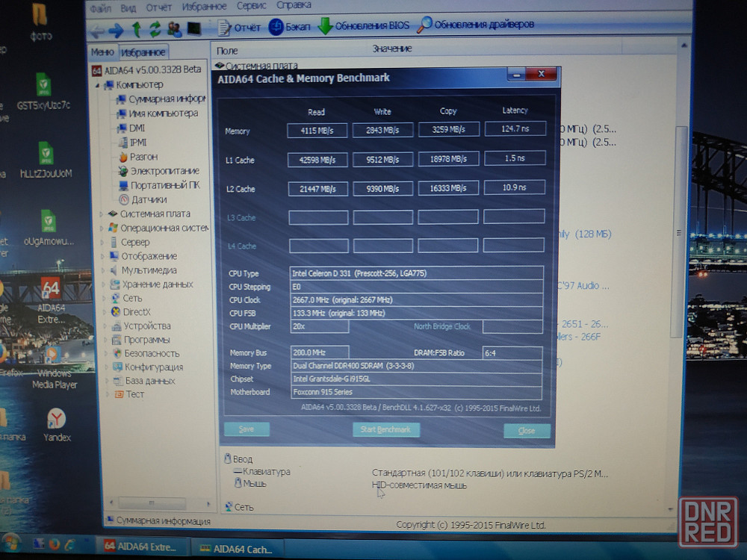The image size is (747, 560).
Task: Click Обновления драйверов magnifier button
Action: click(475, 24)
